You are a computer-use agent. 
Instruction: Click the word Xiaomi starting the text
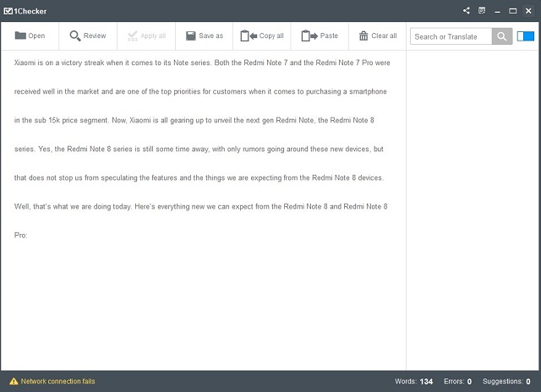(x=25, y=63)
